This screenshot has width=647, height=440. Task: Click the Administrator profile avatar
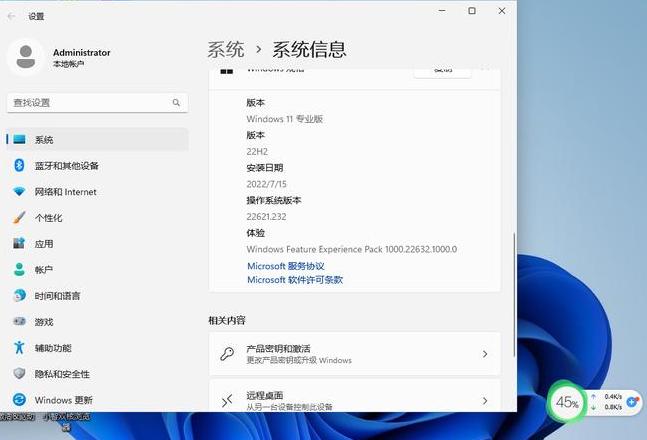pos(26,57)
